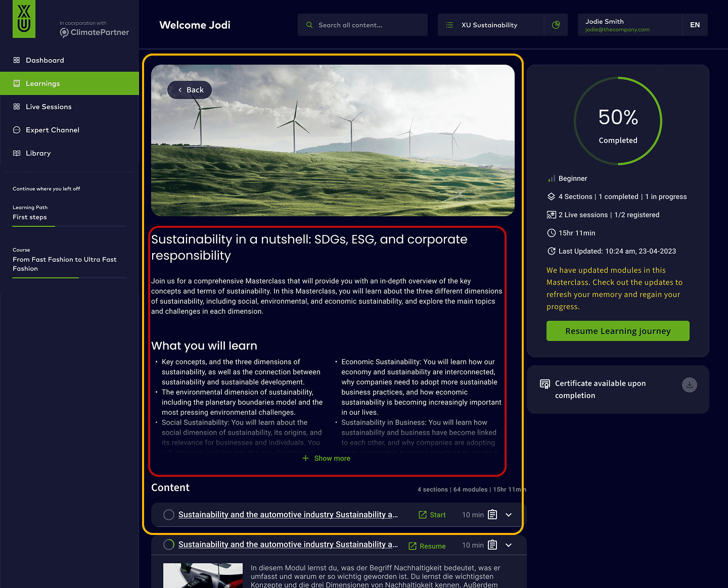Image resolution: width=728 pixels, height=588 pixels.
Task: Click the external-link icon beside Resume
Action: click(413, 546)
